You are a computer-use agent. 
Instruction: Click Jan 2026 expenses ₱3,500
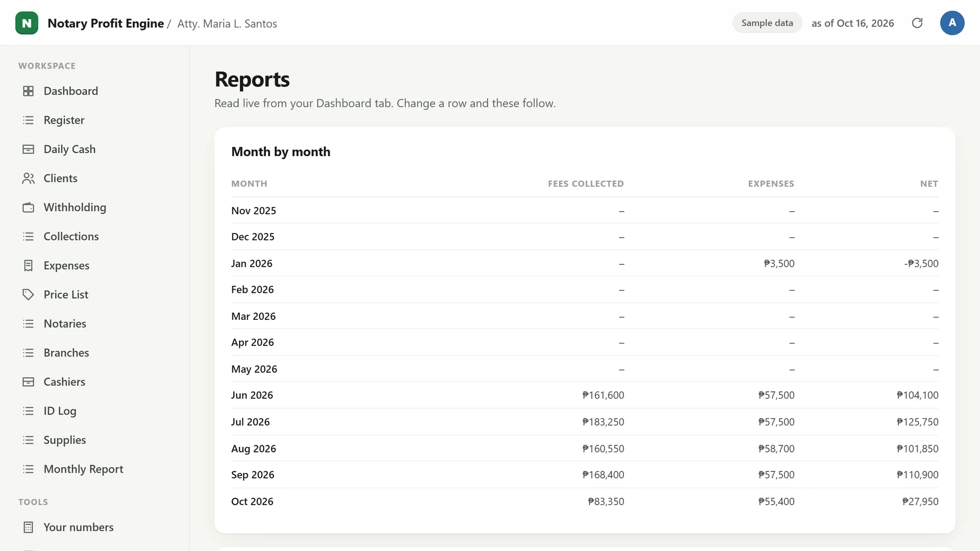(779, 263)
